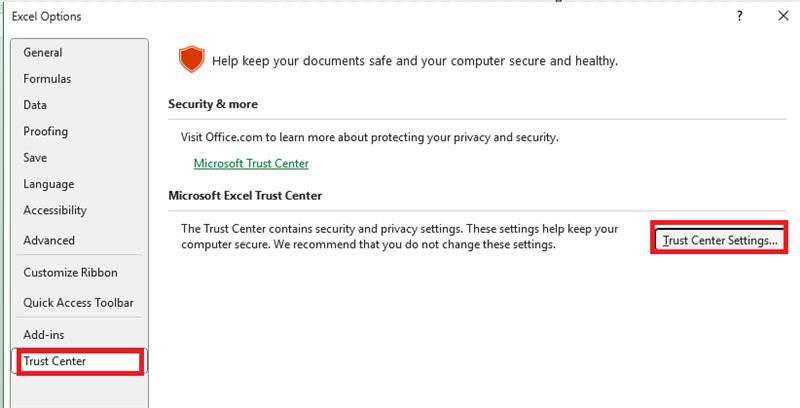The image size is (800, 408).
Task: Select Quick Access Toolbar category
Action: coord(78,302)
